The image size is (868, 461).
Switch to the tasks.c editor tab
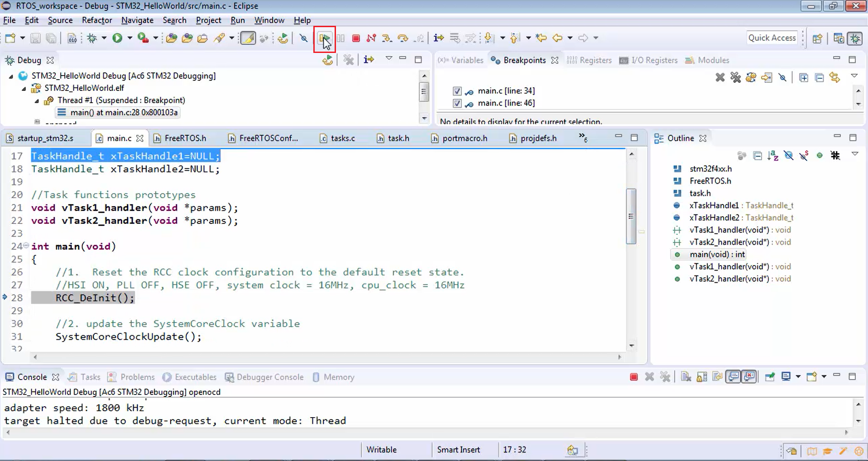tap(337, 138)
